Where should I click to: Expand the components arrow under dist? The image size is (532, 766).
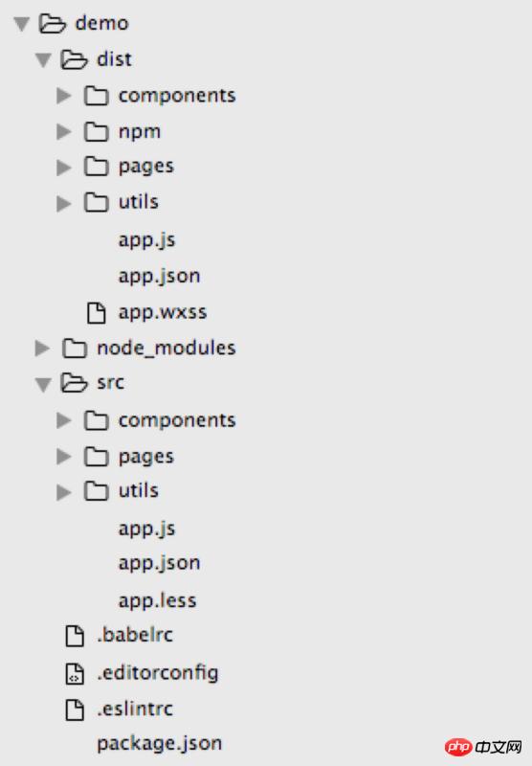pos(64,96)
